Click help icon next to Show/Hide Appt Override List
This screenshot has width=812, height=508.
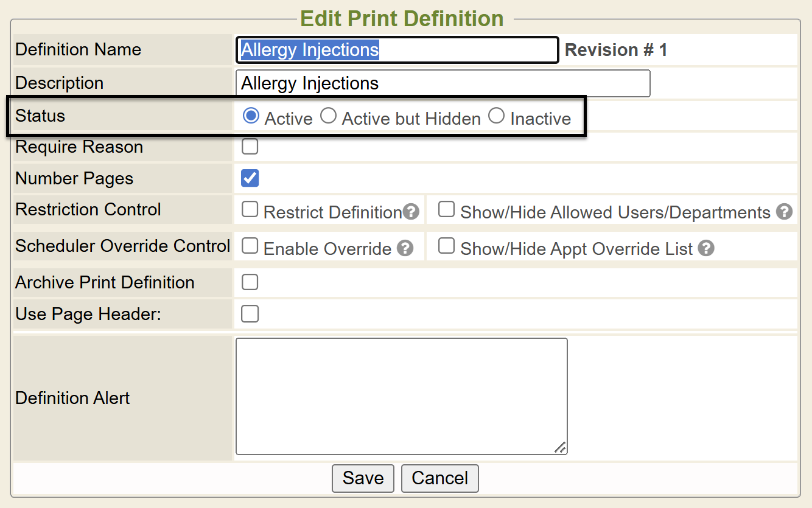(x=706, y=249)
